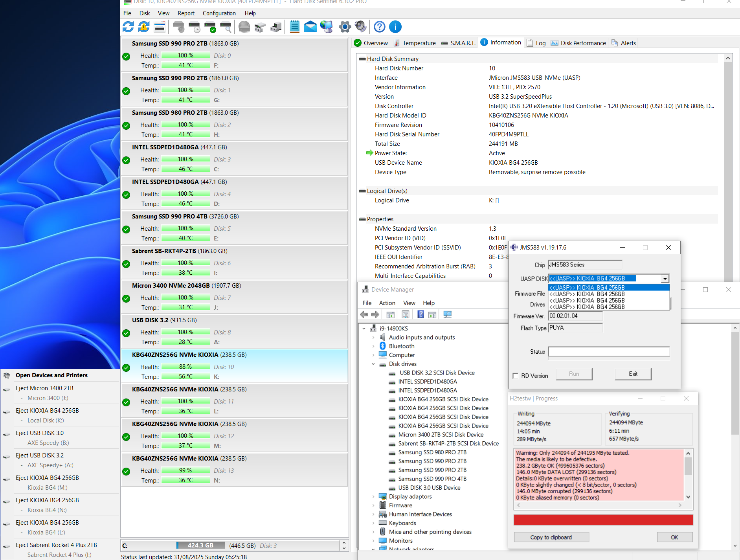Switch to the Disk Performance tab

[x=578, y=43]
